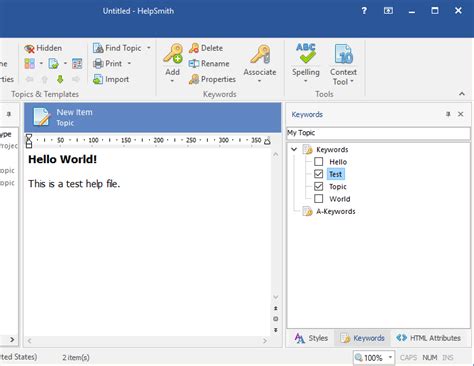Screen dimensions: 474x366
Task: Click the Associate keyword icon
Action: pyautogui.click(x=260, y=54)
